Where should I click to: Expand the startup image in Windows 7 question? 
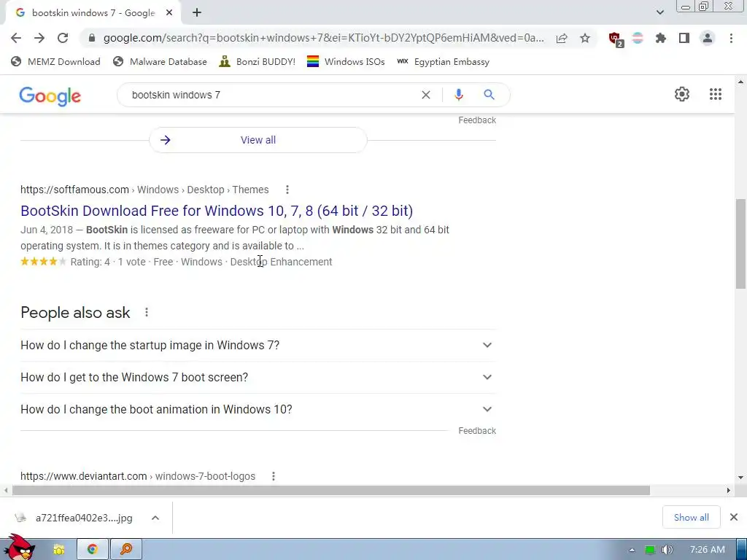click(x=258, y=345)
